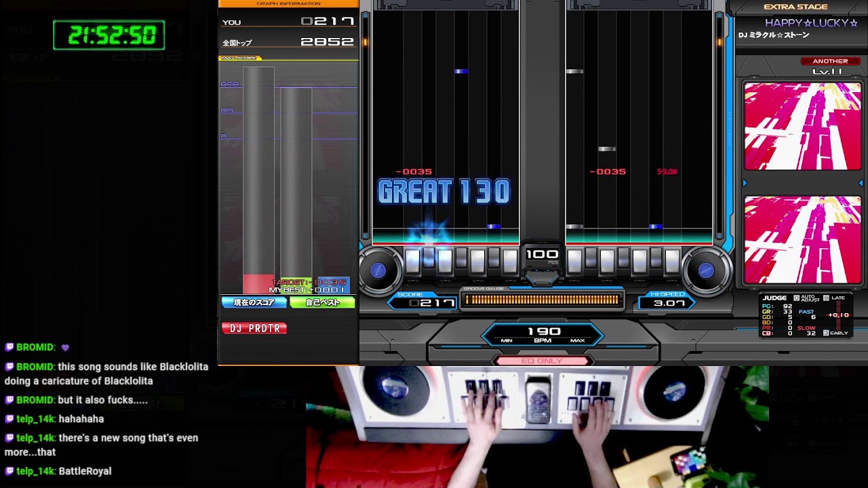Image resolution: width=868 pixels, height=488 pixels.
Task: Click the left blue arrow between movie panels
Action: (x=745, y=183)
